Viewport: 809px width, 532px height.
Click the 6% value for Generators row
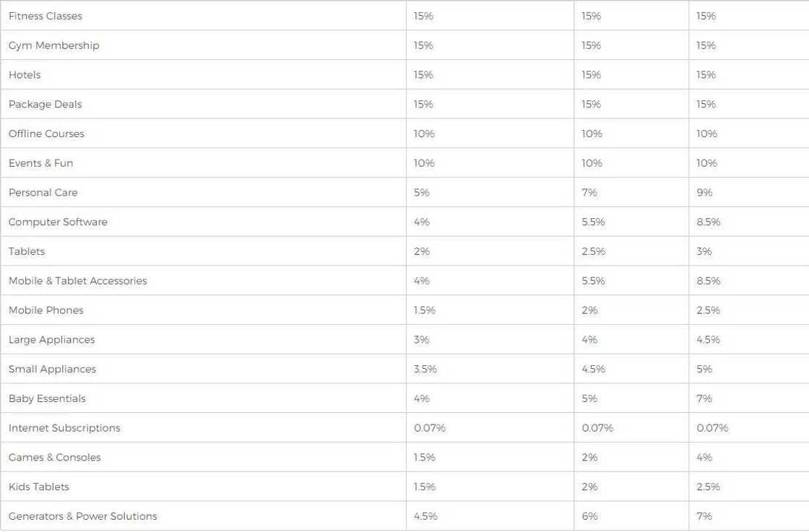589,516
